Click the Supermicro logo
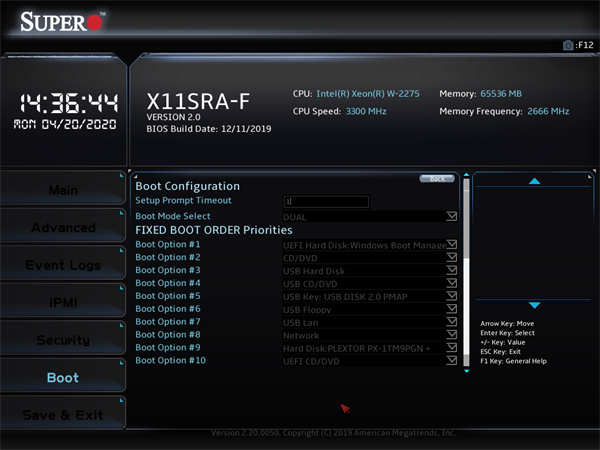 [62, 21]
